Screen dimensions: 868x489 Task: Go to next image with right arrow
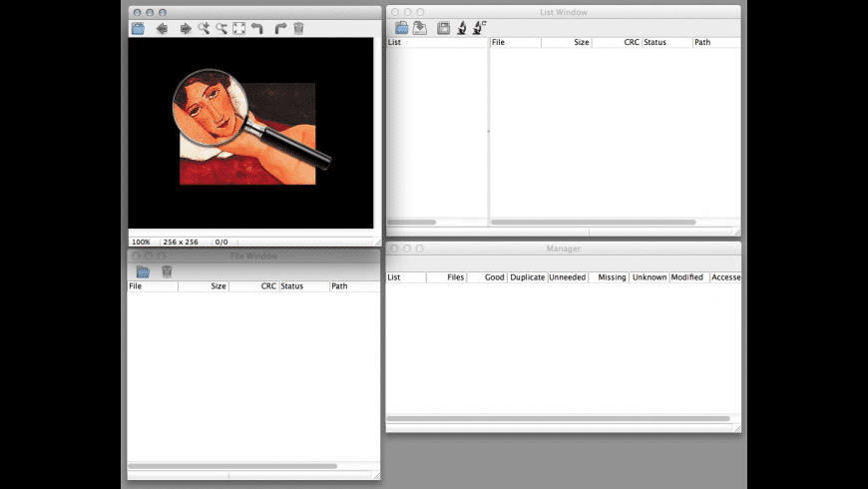[186, 28]
